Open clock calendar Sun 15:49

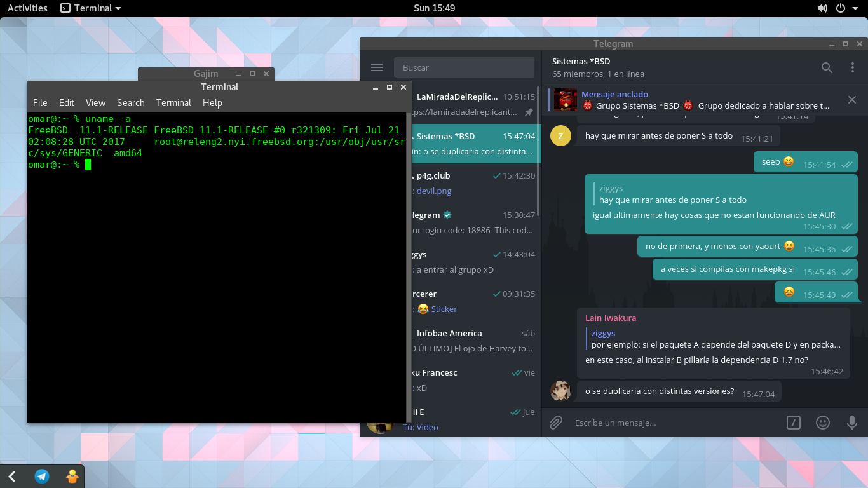[434, 8]
